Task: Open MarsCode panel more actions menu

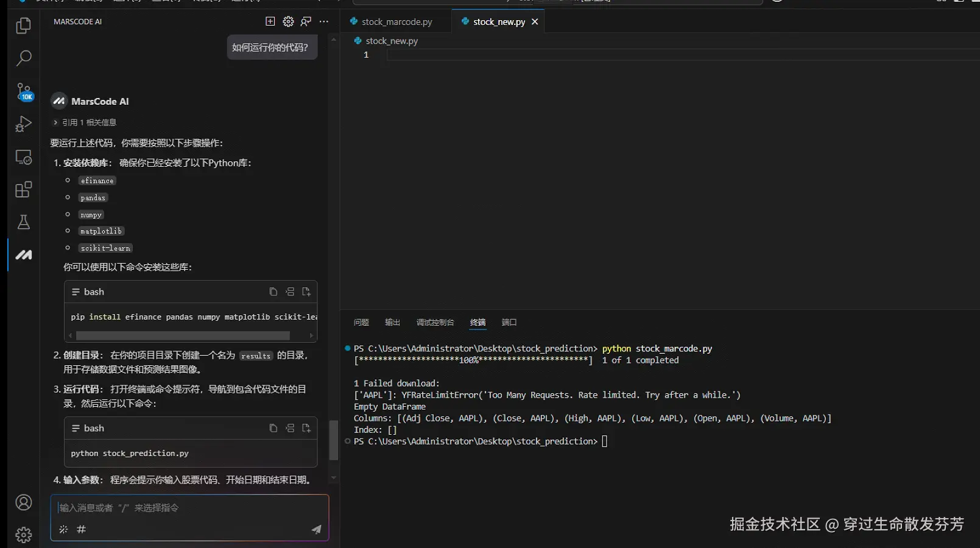Action: (324, 21)
